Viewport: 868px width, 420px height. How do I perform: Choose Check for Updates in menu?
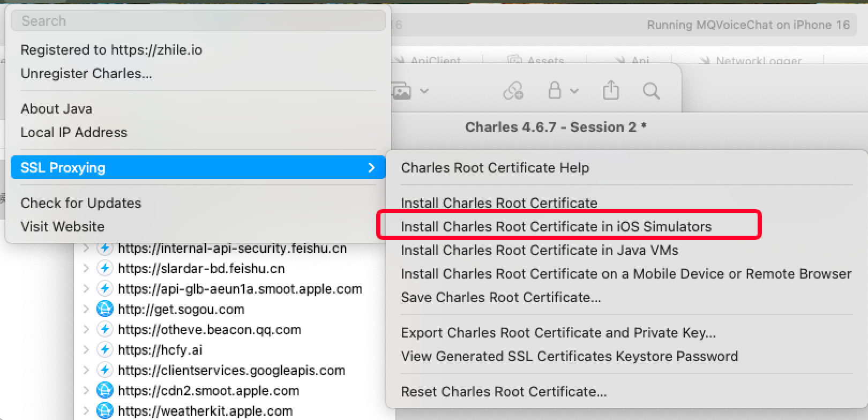coord(81,203)
